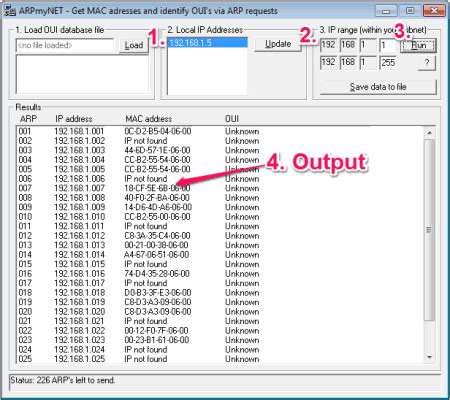Click ARP entry number 019
Screen dimensions: 450x400
coord(25,302)
